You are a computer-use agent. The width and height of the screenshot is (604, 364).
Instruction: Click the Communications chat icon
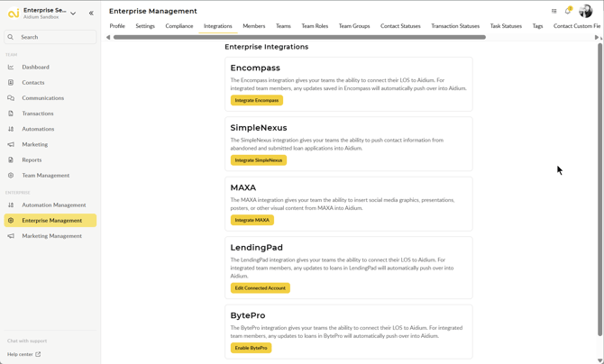(11, 98)
